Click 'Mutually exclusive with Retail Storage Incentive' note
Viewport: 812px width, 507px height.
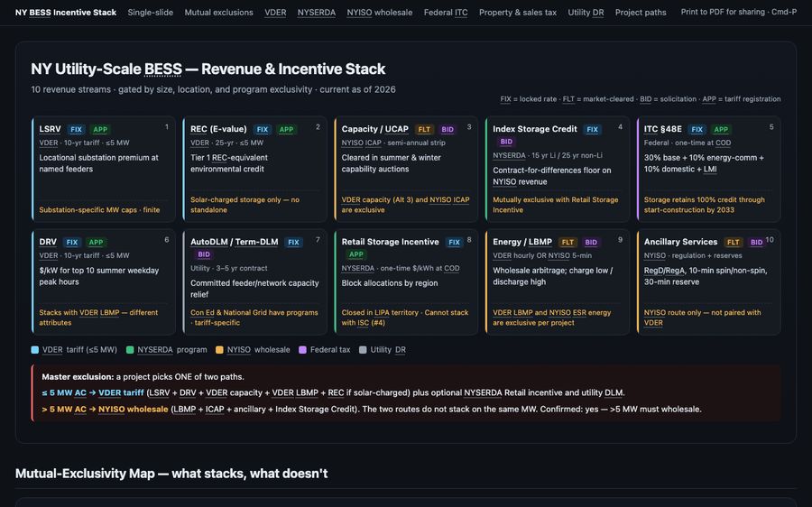556,205
